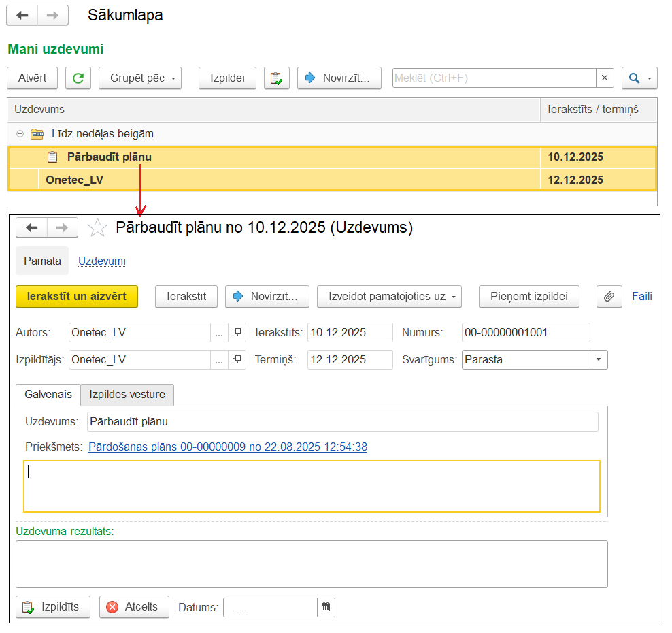Open the Izpildītājs selection with ellipsis button

click(218, 360)
